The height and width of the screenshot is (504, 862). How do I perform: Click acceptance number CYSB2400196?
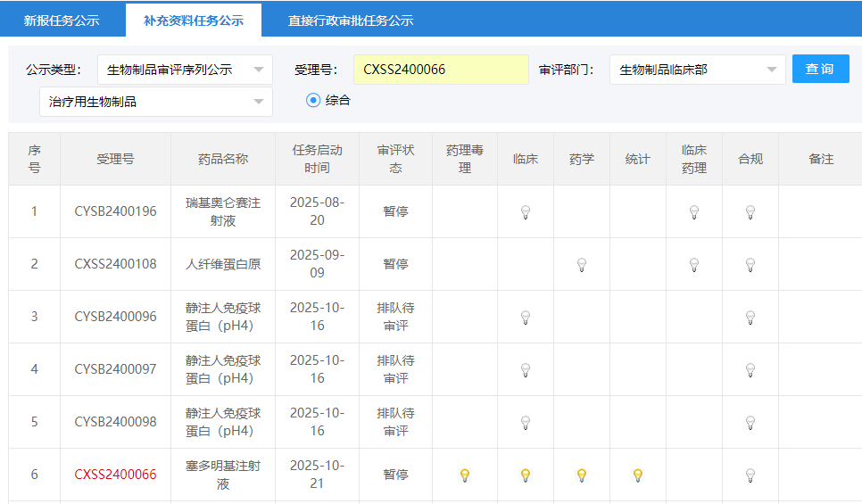pyautogui.click(x=115, y=211)
